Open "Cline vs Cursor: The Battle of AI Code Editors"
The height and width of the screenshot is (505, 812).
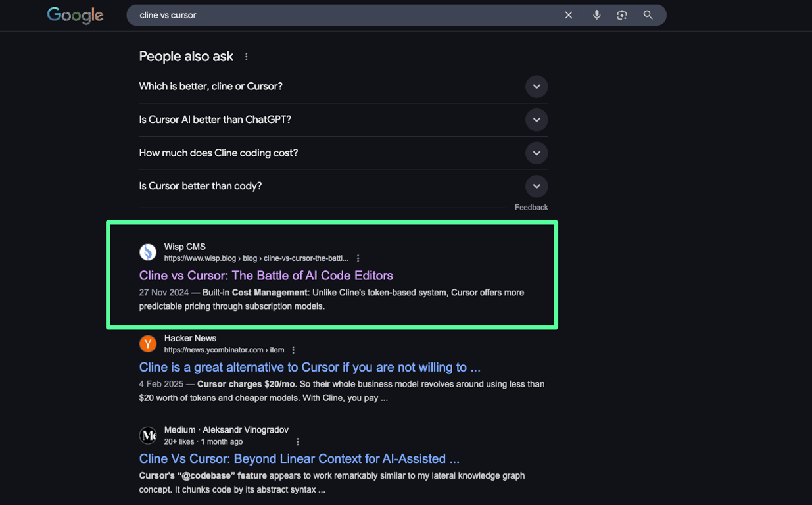click(266, 276)
